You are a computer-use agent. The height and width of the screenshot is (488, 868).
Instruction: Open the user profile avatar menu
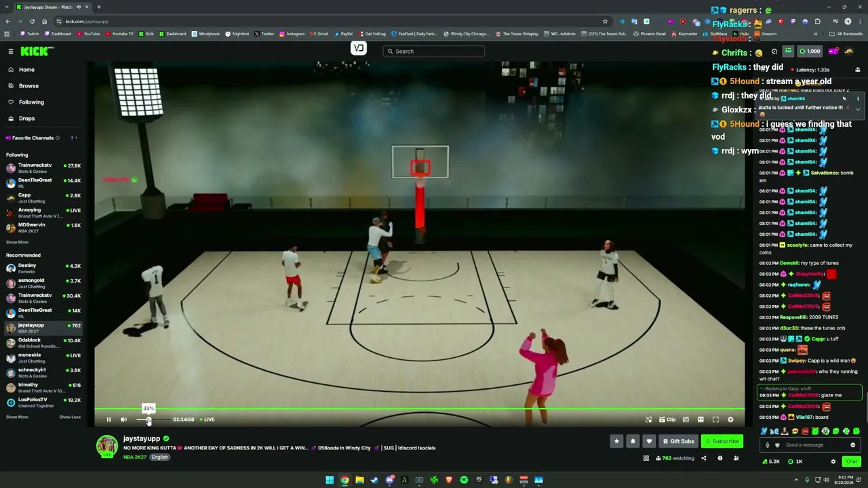pyautogui.click(x=849, y=52)
